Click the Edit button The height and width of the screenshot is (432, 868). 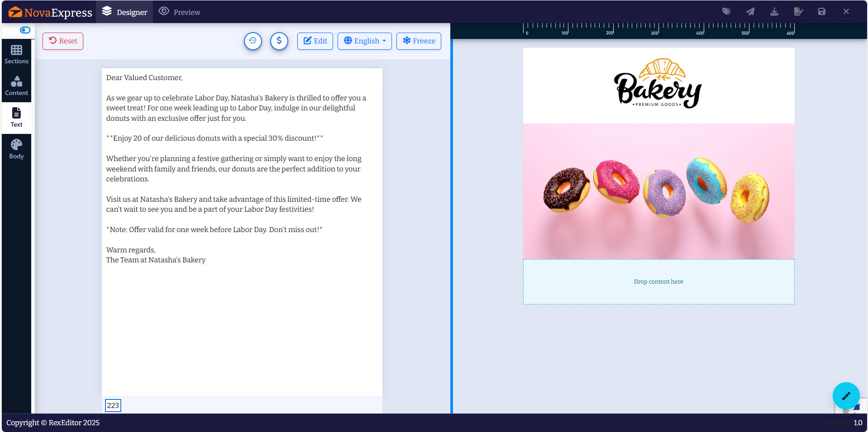(x=315, y=41)
